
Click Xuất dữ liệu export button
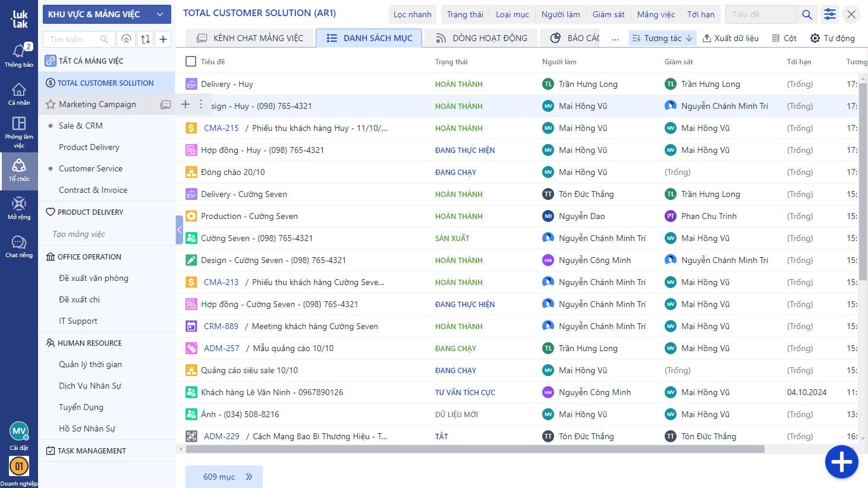click(730, 38)
